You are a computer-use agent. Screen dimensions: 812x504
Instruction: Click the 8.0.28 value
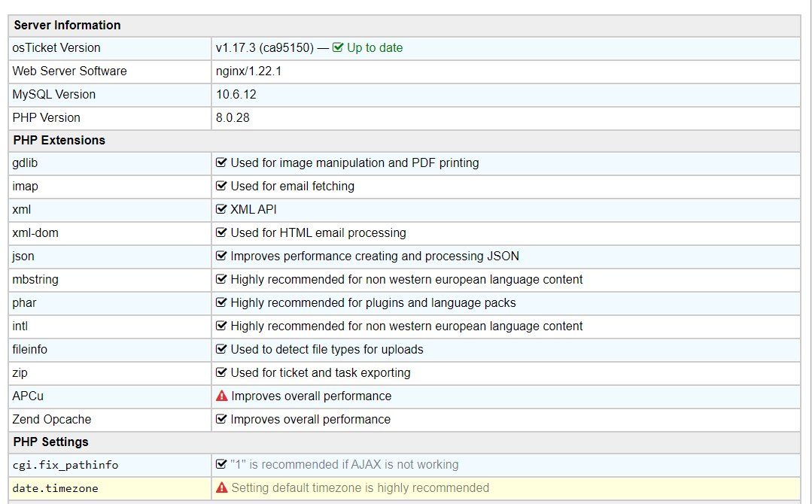click(x=233, y=117)
